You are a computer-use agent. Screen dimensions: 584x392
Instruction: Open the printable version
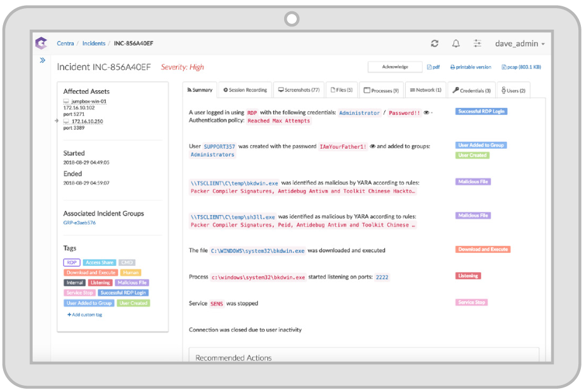471,67
